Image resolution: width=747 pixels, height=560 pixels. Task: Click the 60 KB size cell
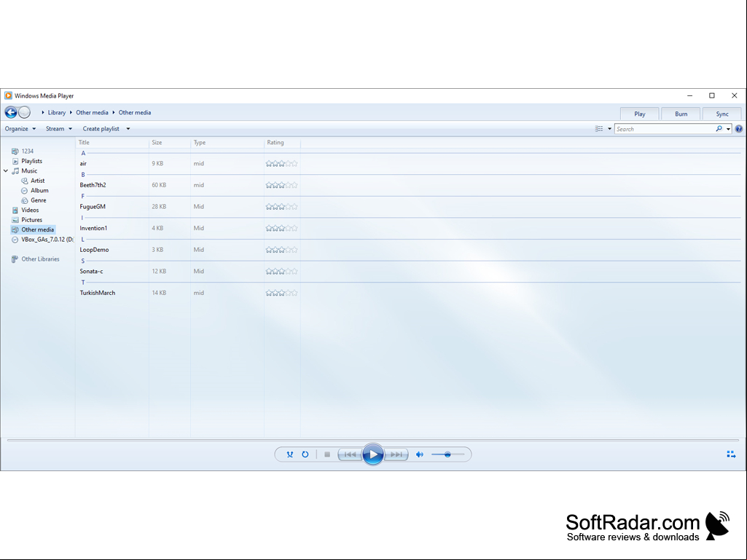pyautogui.click(x=159, y=185)
